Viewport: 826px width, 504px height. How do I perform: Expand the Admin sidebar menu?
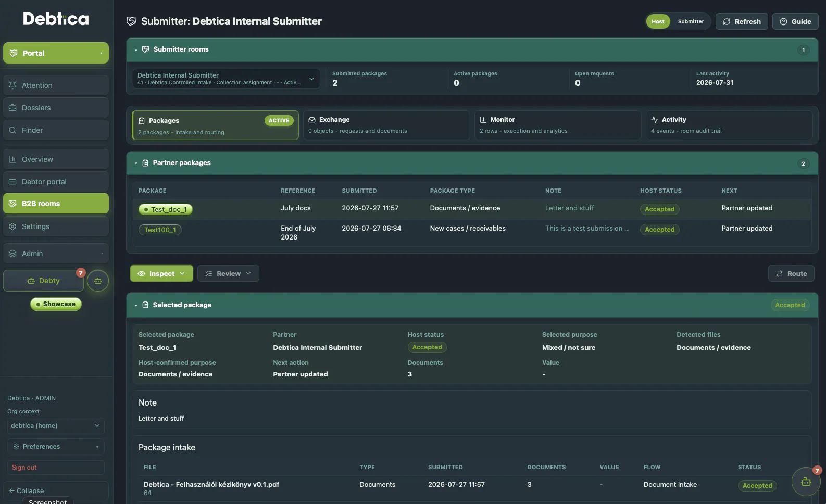tap(56, 254)
